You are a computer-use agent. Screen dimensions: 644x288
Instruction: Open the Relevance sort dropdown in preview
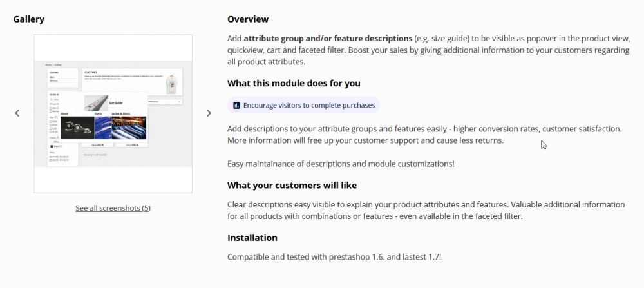[x=165, y=102]
